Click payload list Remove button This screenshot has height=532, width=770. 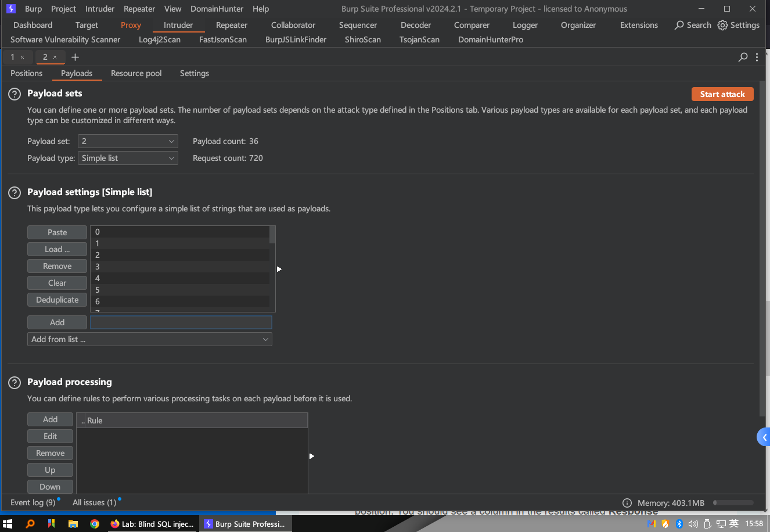57,266
